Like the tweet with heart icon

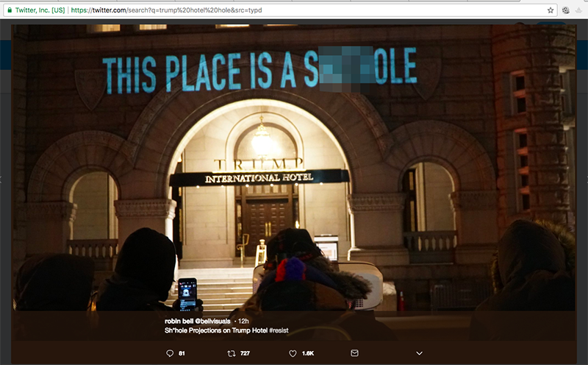coord(293,353)
